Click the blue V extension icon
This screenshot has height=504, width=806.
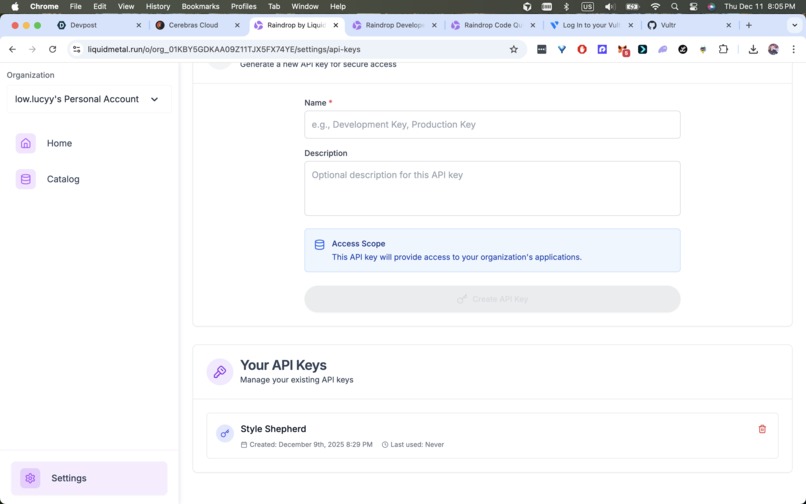(562, 49)
